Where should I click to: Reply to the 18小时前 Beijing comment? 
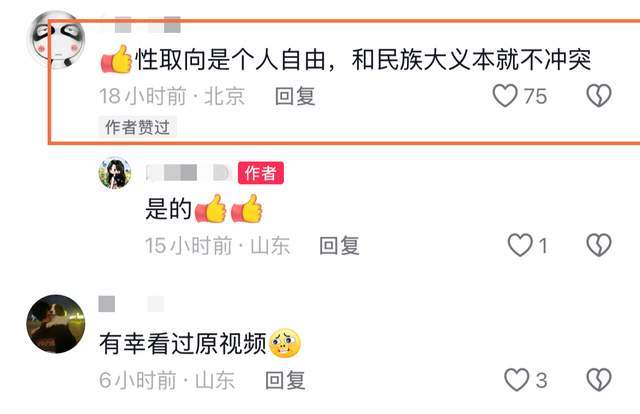295,96
